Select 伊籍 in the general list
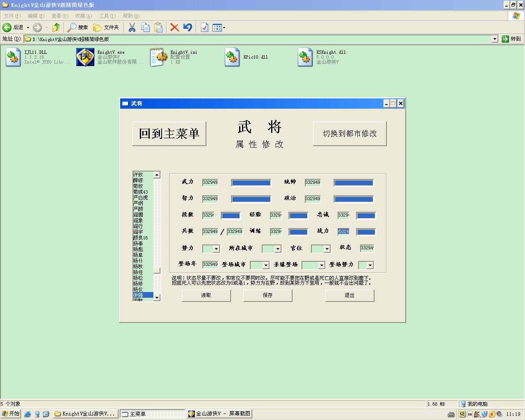The height and width of the screenshot is (420, 525). (143, 295)
